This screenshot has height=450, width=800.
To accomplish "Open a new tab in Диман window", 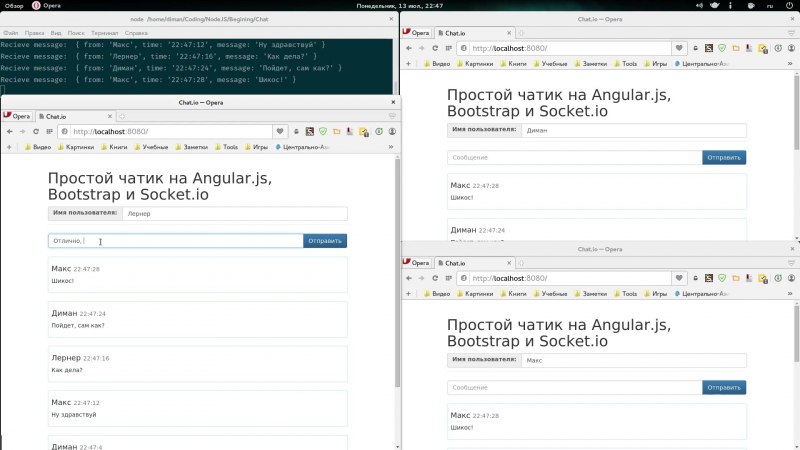I will pyautogui.click(x=521, y=33).
